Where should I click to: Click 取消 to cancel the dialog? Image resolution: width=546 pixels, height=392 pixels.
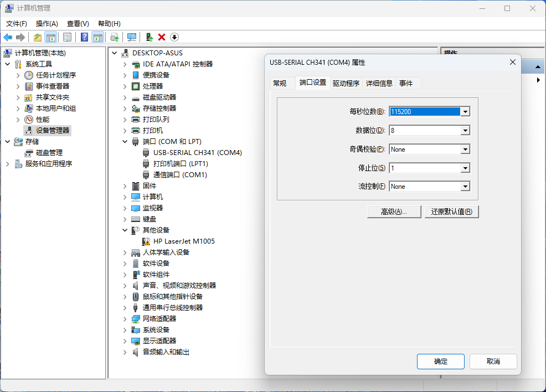(493, 362)
